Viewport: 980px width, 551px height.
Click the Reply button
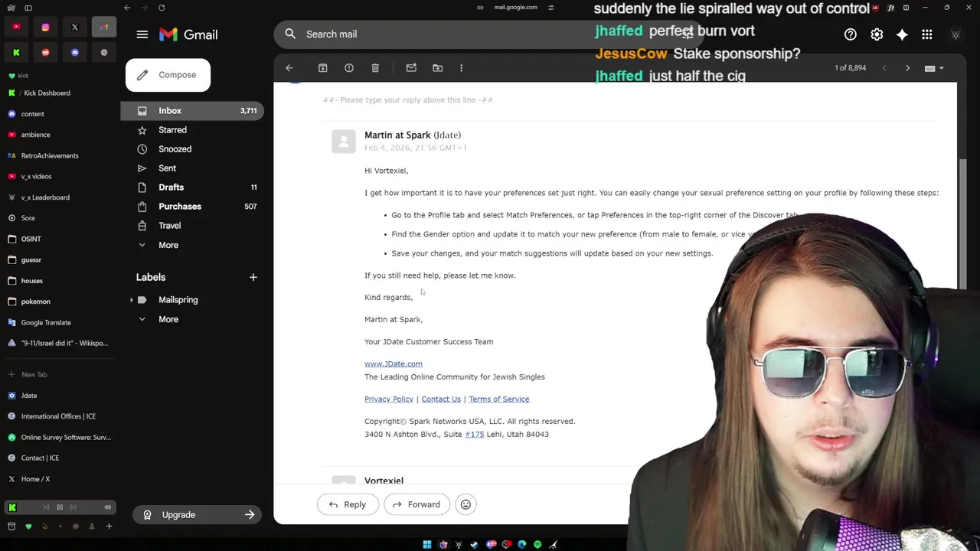[347, 504]
